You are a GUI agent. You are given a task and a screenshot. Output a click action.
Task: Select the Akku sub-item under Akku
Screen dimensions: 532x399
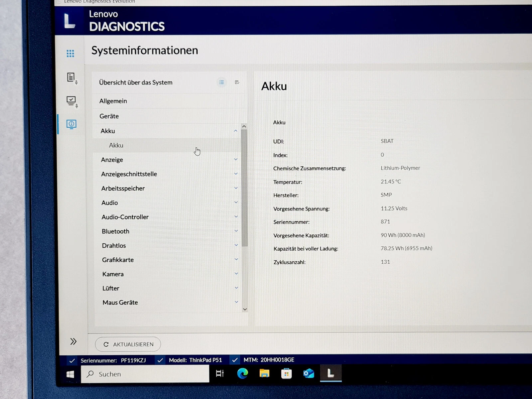pos(167,145)
